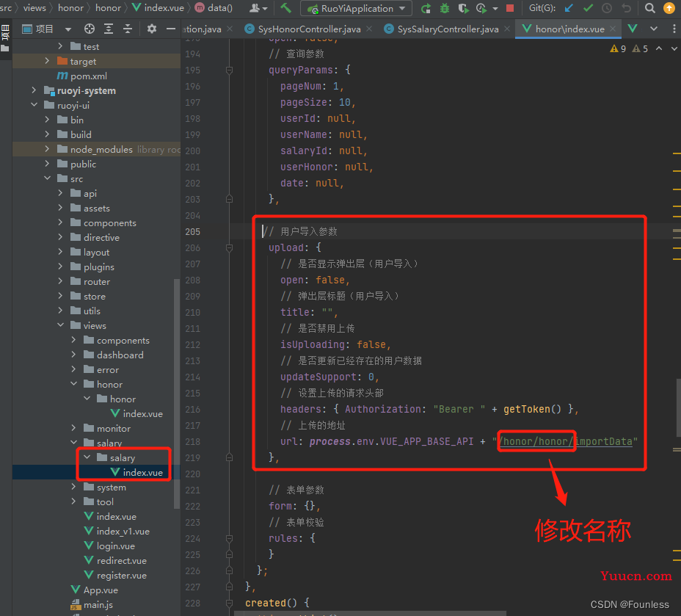Stop the running application red square
Viewport: 681px width, 616px height.
[x=510, y=8]
